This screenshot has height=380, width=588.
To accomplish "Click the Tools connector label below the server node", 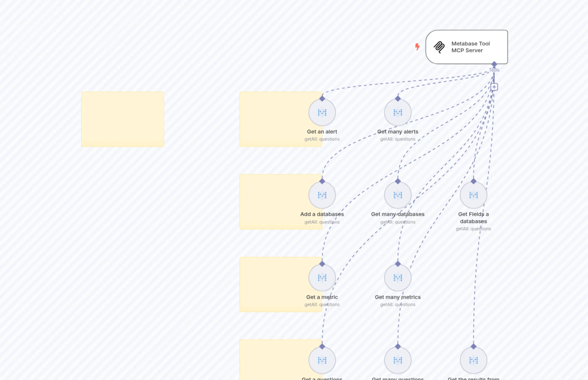I will (494, 70).
